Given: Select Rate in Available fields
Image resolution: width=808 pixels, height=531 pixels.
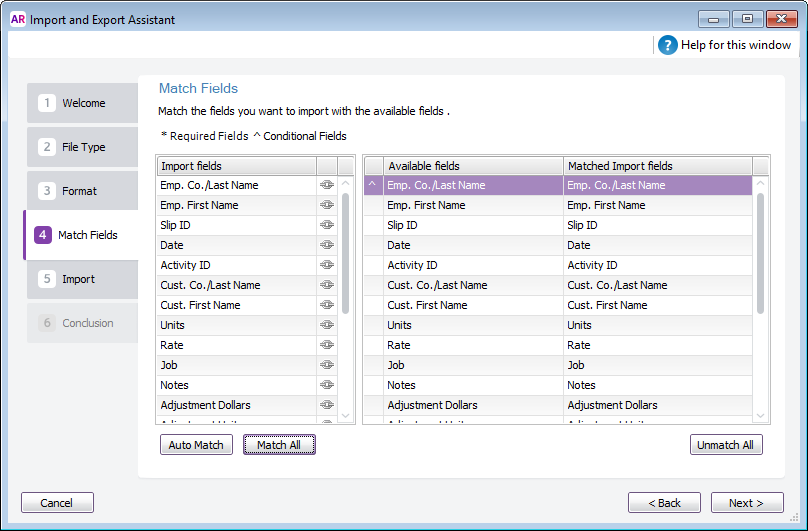Looking at the screenshot, I should [473, 345].
